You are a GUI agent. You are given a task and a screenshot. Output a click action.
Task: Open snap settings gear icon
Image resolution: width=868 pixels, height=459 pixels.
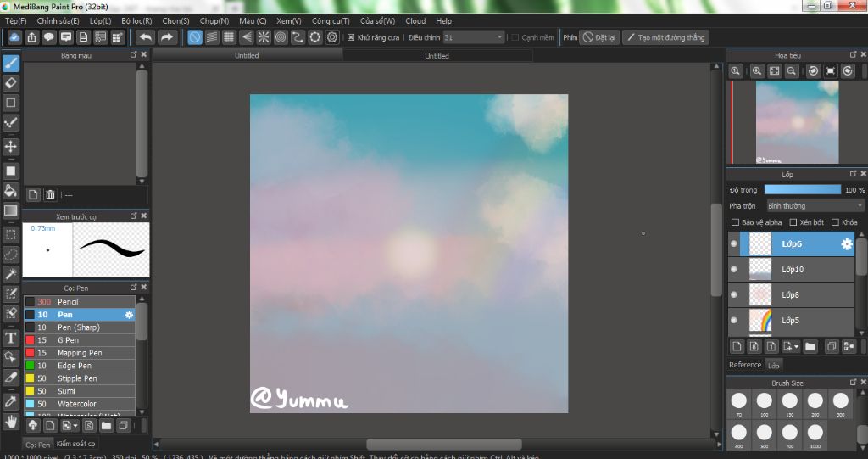tap(332, 37)
